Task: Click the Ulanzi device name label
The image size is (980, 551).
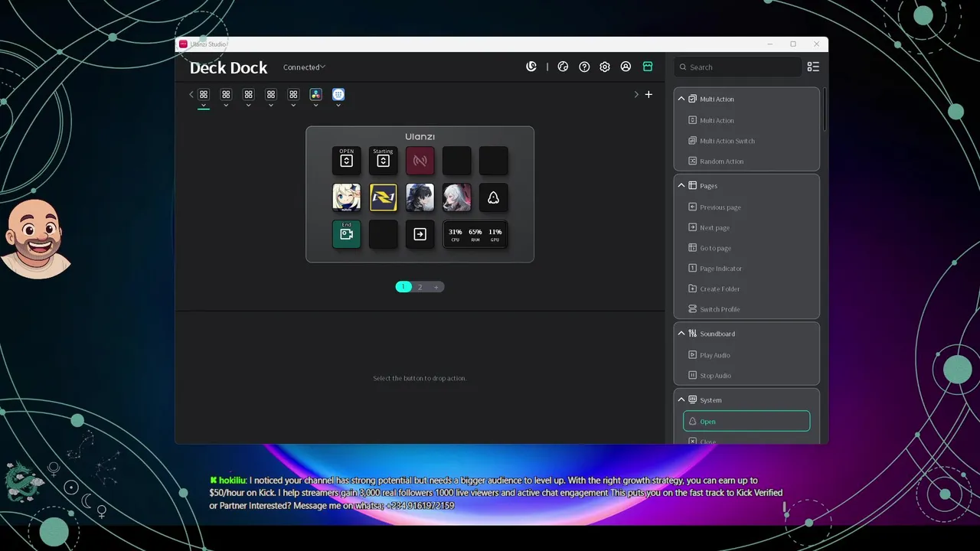Action: [420, 136]
